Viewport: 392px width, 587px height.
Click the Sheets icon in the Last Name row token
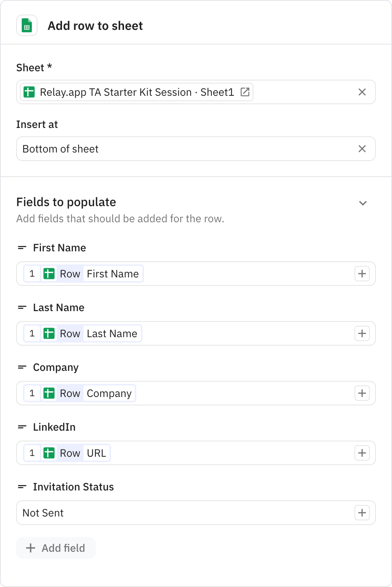(49, 333)
